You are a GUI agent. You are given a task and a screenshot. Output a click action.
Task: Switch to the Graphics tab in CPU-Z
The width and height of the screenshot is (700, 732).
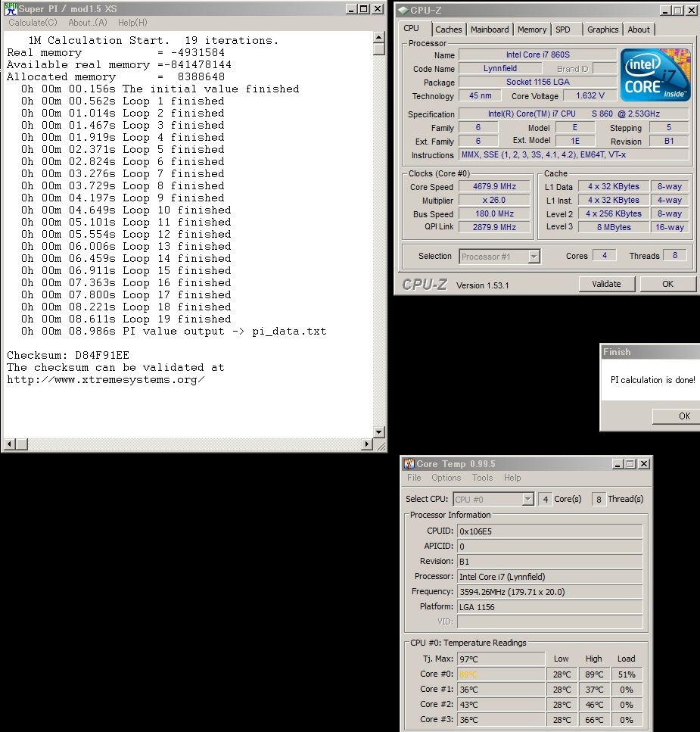pyautogui.click(x=602, y=30)
